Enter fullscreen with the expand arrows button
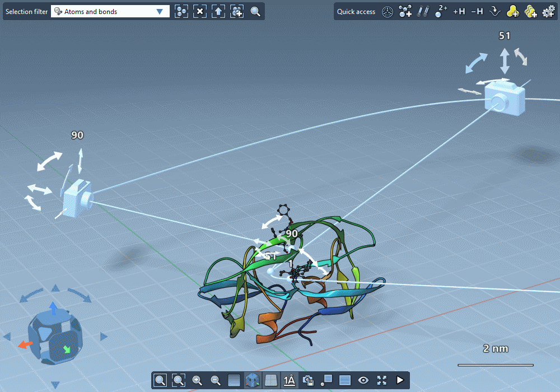This screenshot has height=392, width=560. (381, 380)
